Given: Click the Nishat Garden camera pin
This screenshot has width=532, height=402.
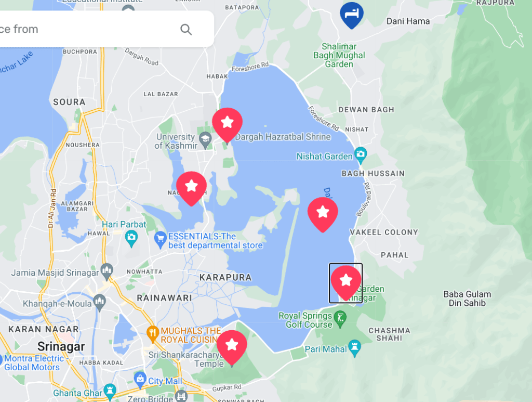Looking at the screenshot, I should (361, 155).
